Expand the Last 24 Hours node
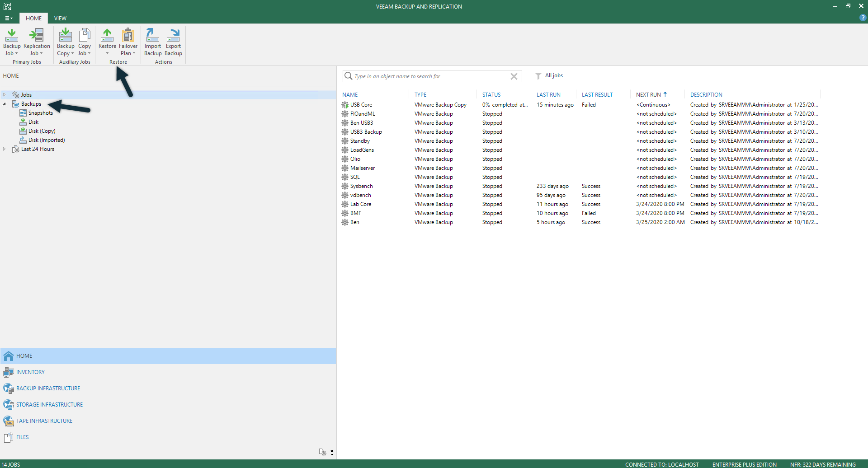The height and width of the screenshot is (468, 868). 5,149
